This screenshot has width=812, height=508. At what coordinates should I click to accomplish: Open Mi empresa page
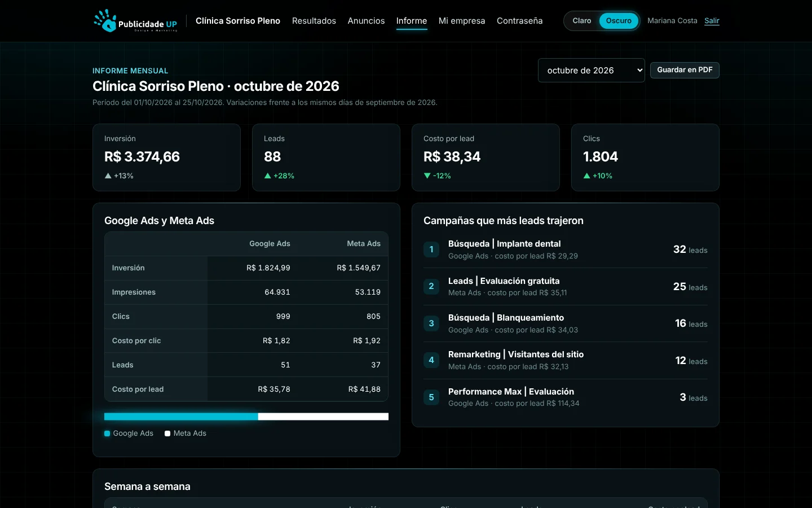(462, 21)
